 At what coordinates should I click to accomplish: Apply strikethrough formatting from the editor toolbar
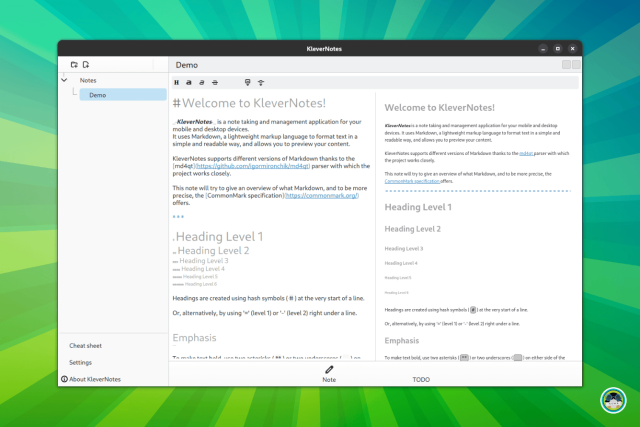(x=215, y=82)
